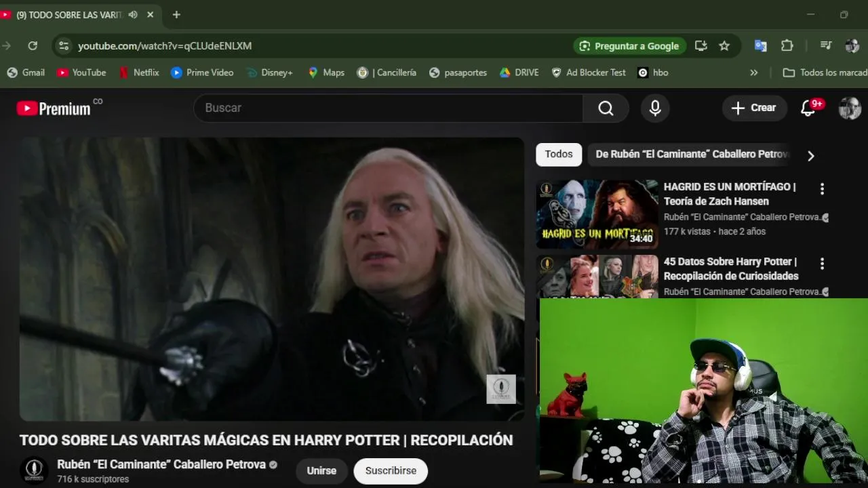Open Rubén El Caminante channel avatar

click(x=34, y=470)
